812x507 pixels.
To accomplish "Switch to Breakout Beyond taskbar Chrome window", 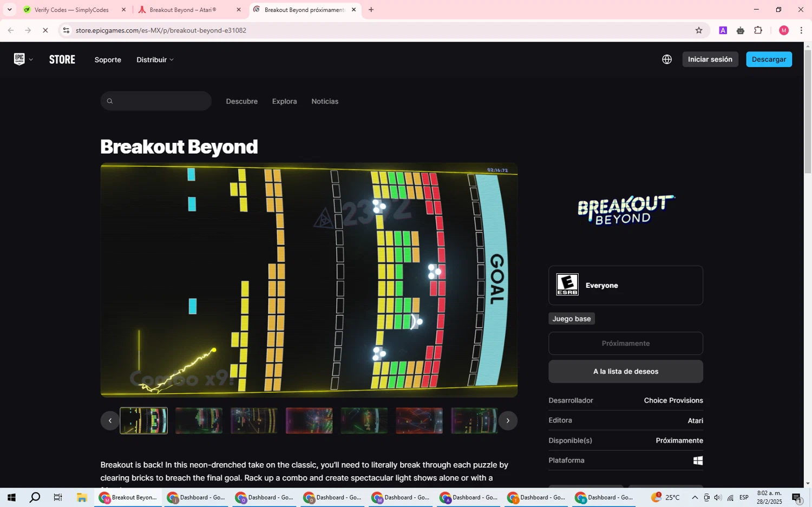I will [128, 497].
